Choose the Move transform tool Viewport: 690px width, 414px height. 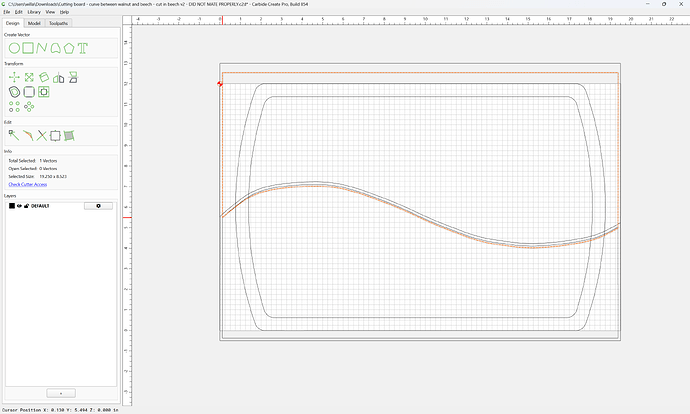tap(14, 77)
